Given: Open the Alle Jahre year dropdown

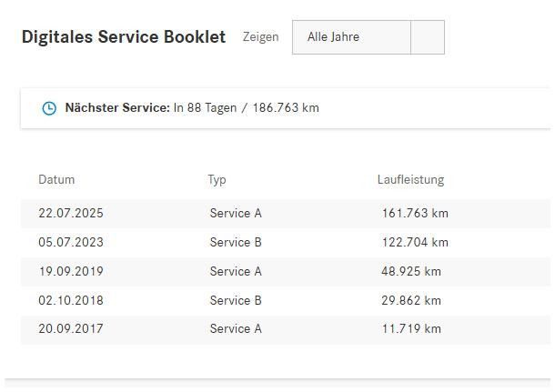Looking at the screenshot, I should (368, 37).
